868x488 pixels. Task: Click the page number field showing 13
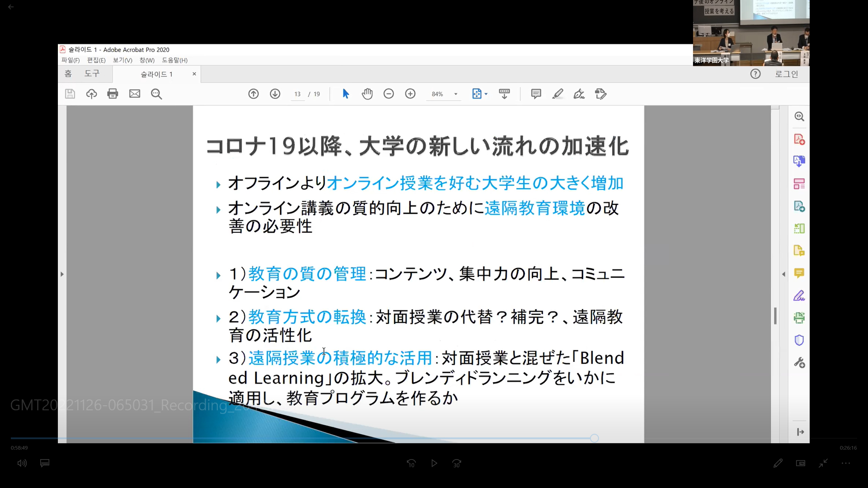point(297,94)
